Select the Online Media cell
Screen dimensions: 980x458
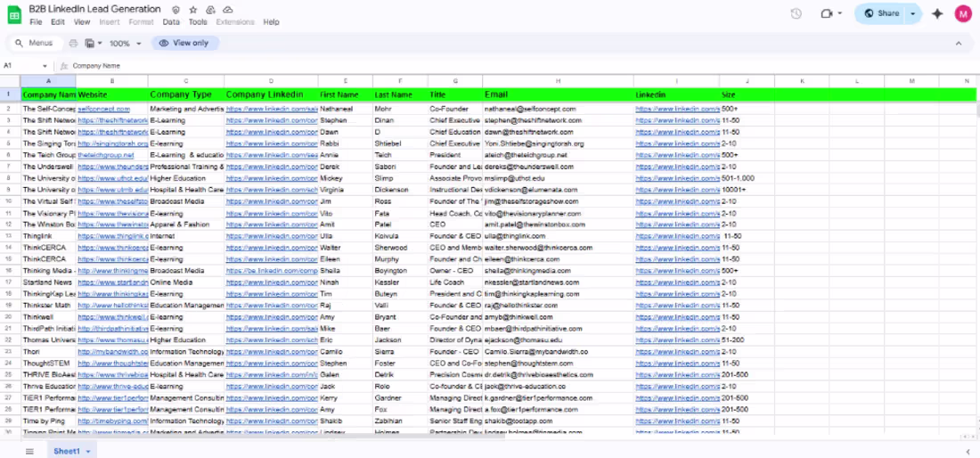[186, 282]
